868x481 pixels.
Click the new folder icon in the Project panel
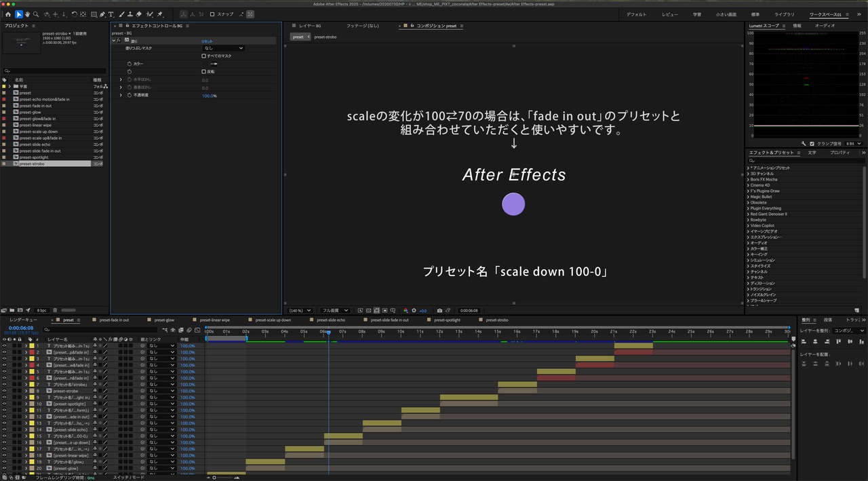[x=13, y=310]
